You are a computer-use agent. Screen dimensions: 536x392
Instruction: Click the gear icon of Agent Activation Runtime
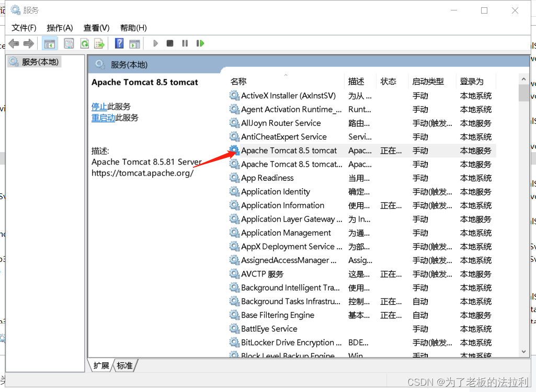(x=234, y=109)
